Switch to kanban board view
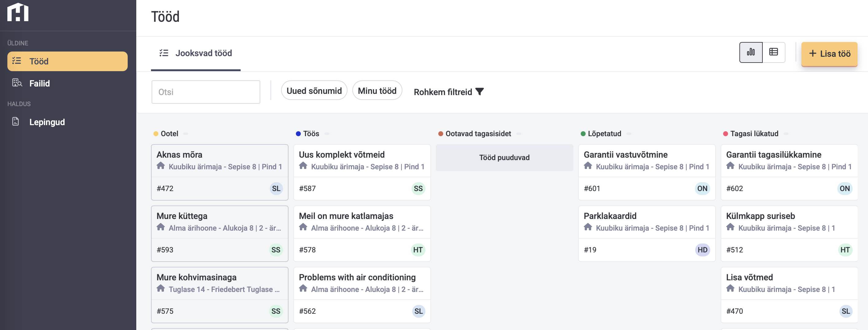 [750, 52]
